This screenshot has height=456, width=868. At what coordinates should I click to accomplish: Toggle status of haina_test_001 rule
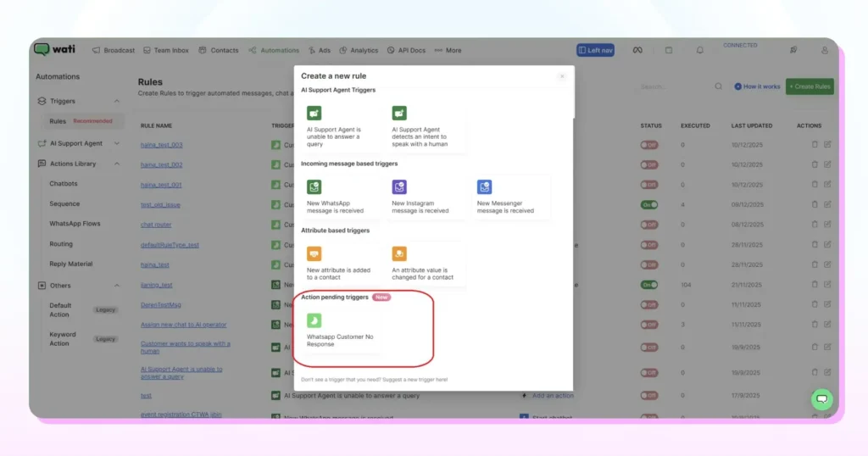(649, 185)
